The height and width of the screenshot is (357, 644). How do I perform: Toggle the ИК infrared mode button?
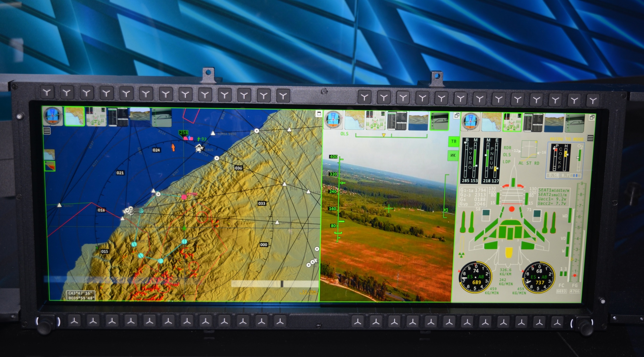[453, 155]
